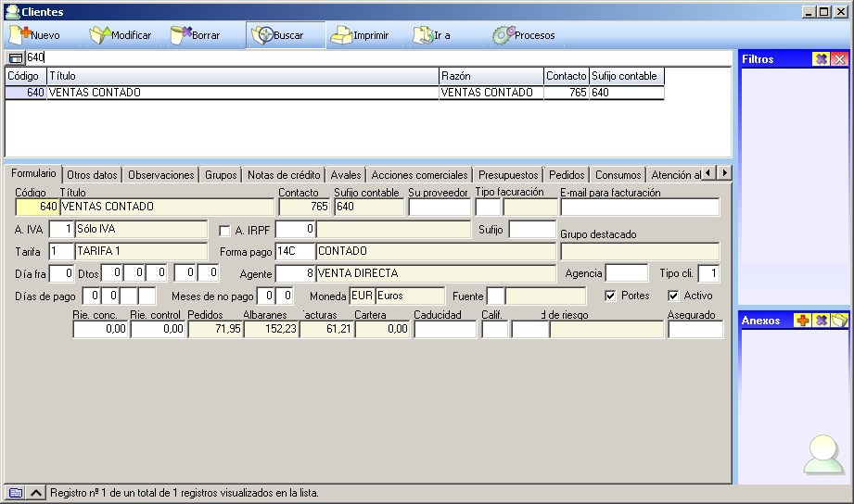Click the Moneda field showing EUR
854x504 pixels.
(363, 296)
